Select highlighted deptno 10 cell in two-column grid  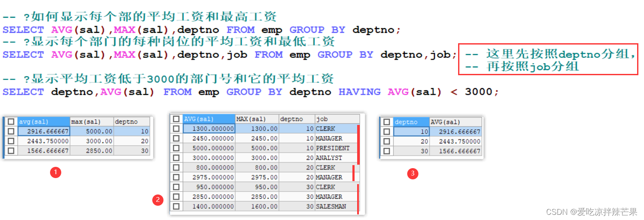pyautogui.click(x=412, y=131)
